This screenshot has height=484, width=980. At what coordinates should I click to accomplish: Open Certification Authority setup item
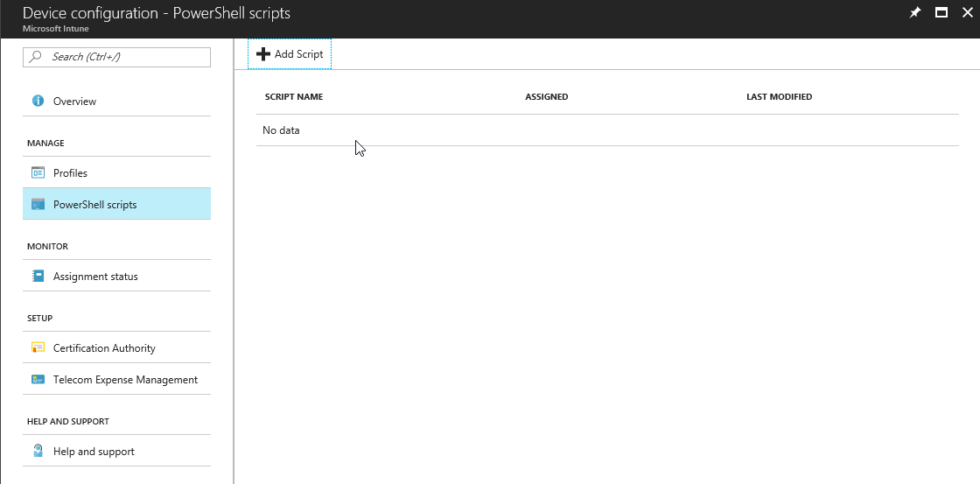[117, 347]
